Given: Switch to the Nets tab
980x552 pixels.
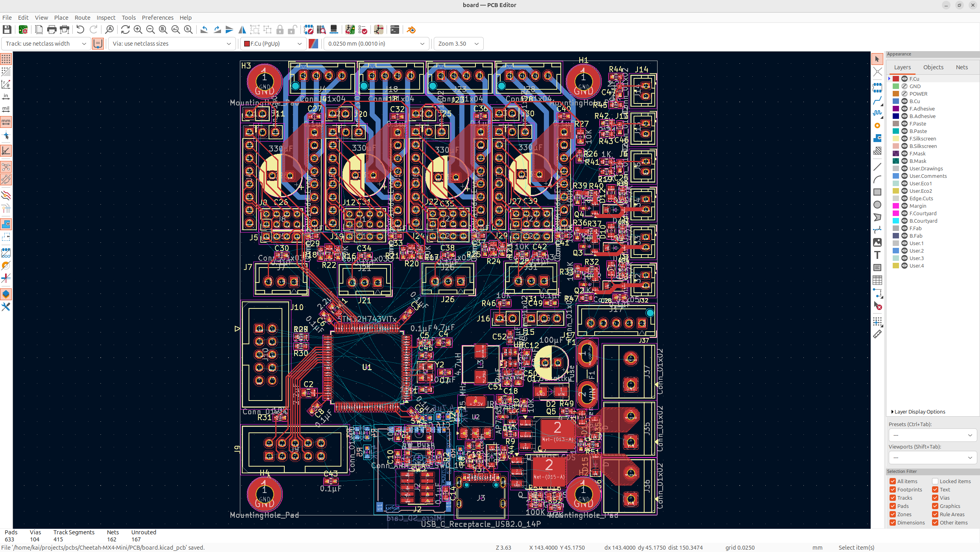Looking at the screenshot, I should point(962,67).
